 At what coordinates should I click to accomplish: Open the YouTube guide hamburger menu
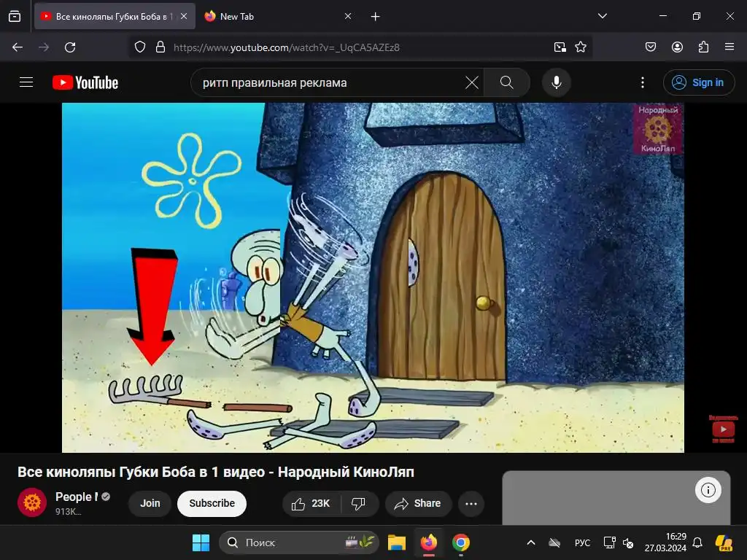(26, 82)
